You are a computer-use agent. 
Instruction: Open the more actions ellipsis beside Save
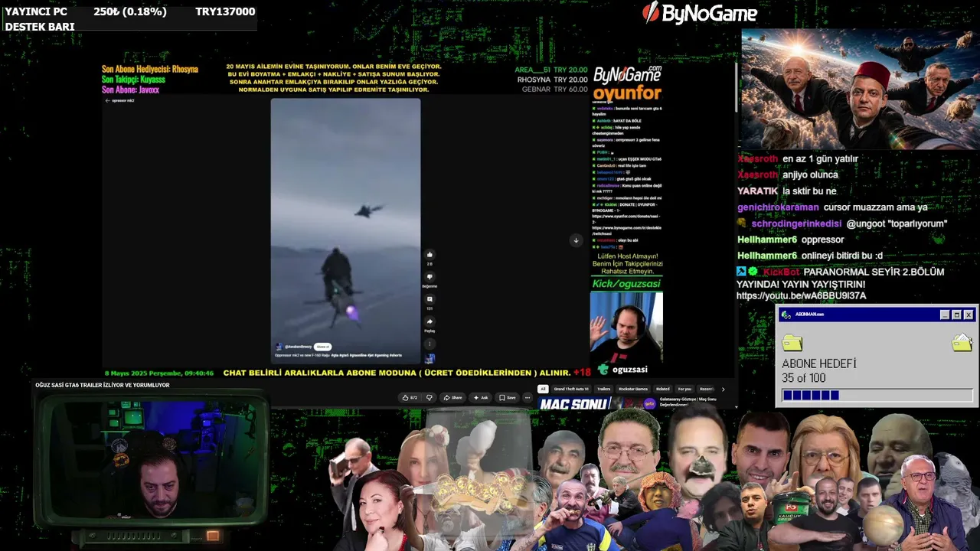527,397
